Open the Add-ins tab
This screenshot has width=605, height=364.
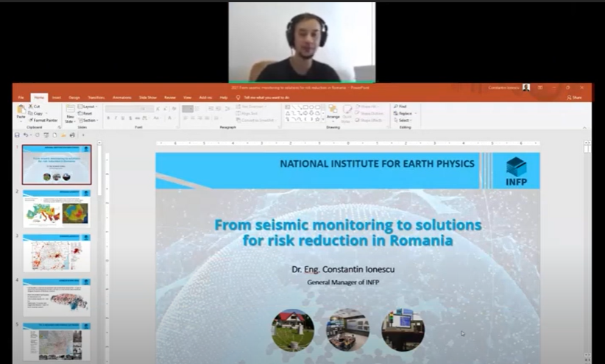tap(205, 98)
